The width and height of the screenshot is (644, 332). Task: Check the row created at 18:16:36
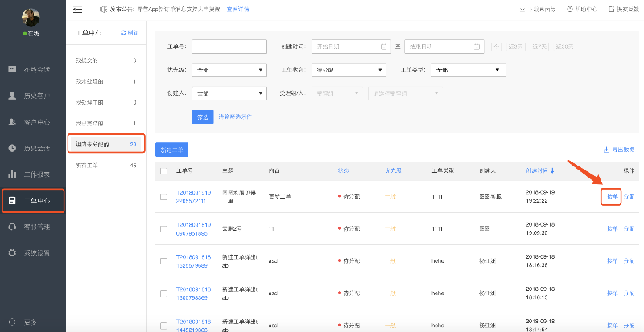[163, 261]
